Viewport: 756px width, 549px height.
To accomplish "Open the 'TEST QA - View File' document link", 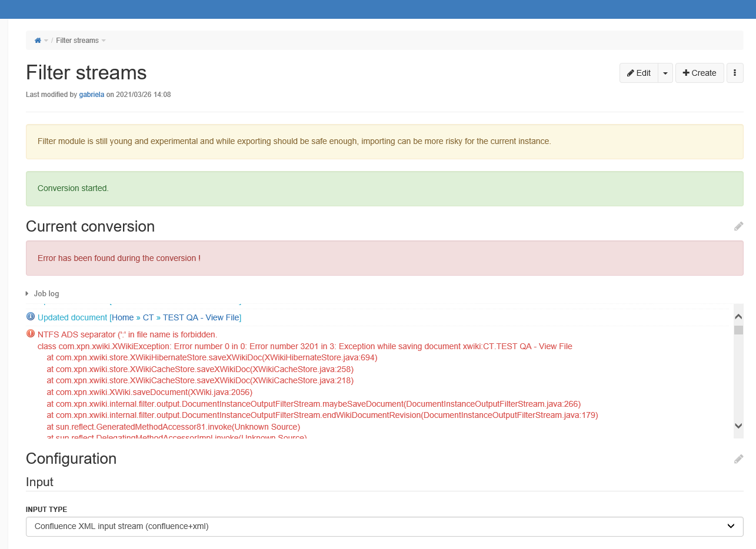I will 201,317.
